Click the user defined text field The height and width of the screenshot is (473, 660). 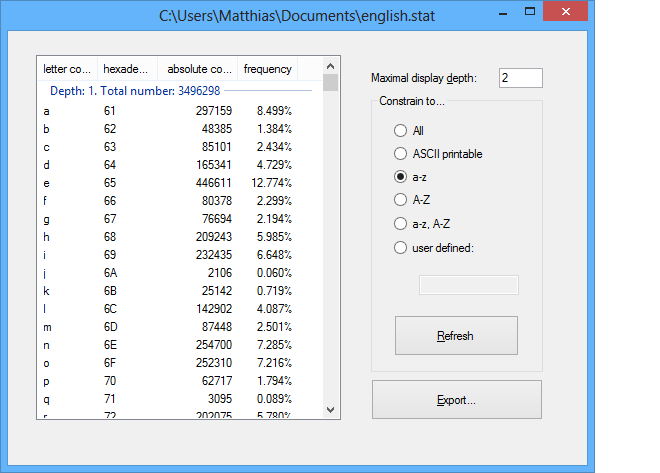click(x=468, y=285)
